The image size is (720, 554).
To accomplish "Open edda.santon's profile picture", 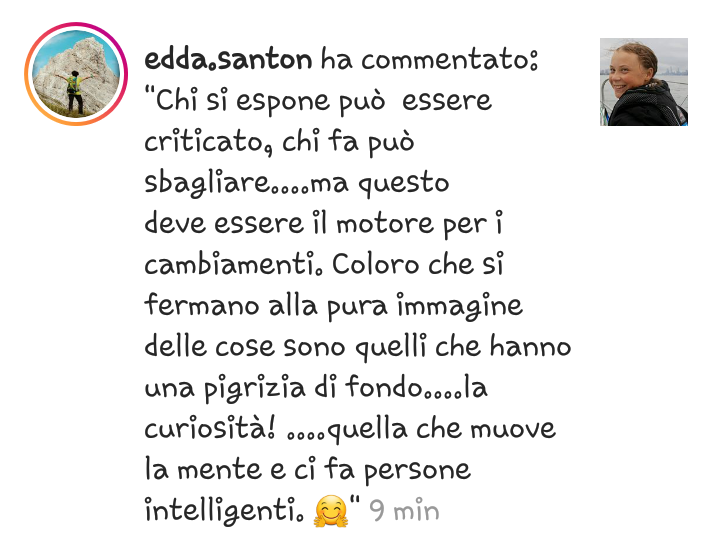I will (76, 74).
